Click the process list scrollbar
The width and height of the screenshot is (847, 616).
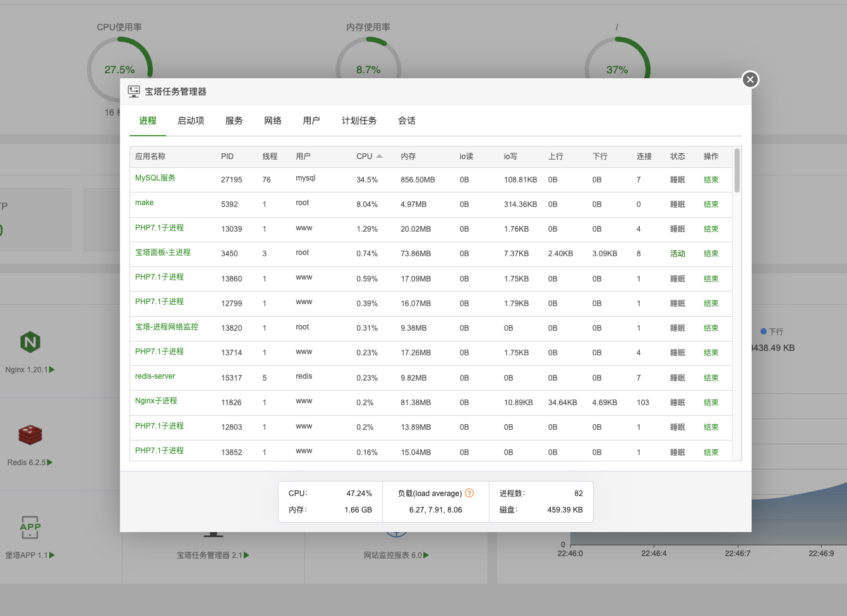click(x=737, y=170)
